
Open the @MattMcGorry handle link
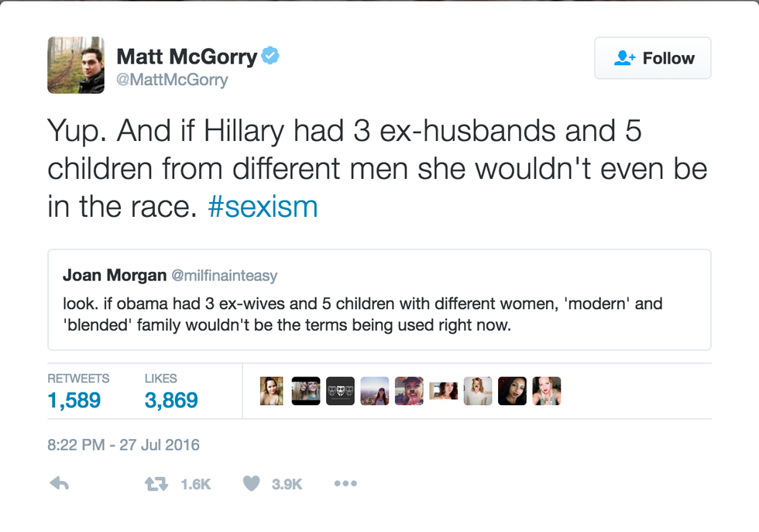point(172,80)
